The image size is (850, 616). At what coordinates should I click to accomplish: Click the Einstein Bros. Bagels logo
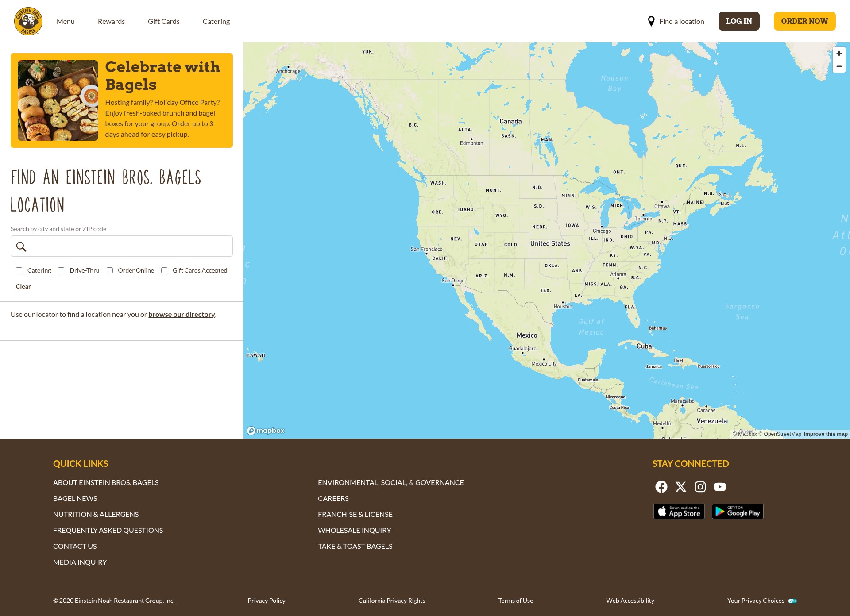click(x=28, y=21)
